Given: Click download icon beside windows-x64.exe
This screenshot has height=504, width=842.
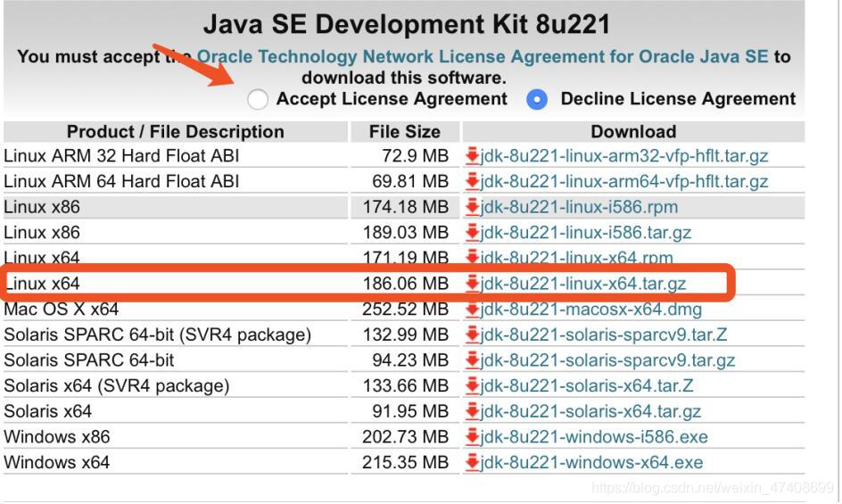Looking at the screenshot, I should (472, 463).
